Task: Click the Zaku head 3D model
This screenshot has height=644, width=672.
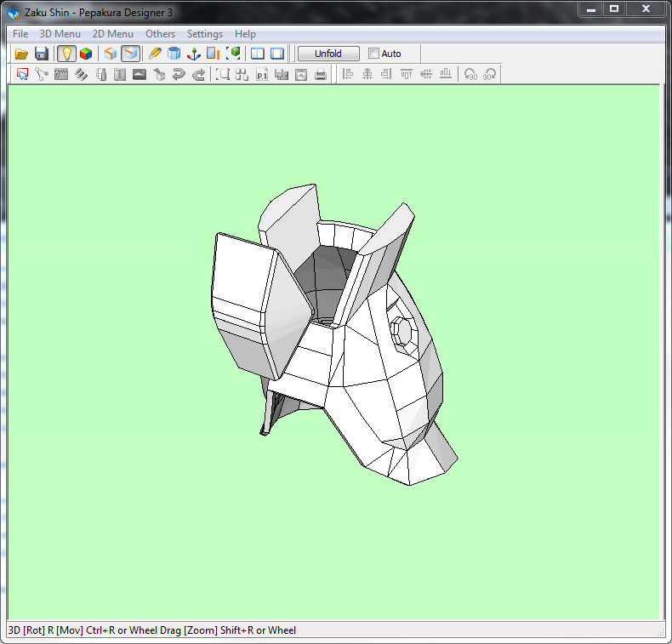Action: tap(334, 334)
